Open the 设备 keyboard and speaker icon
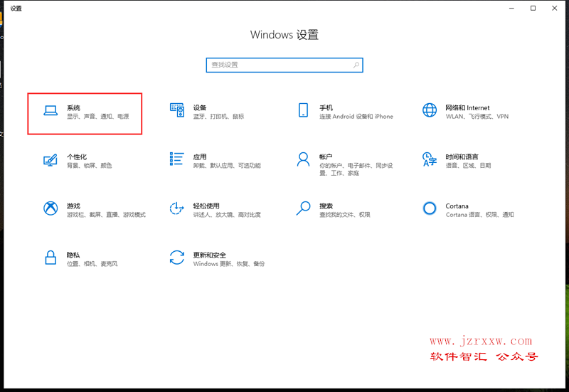The image size is (569, 392). click(176, 110)
